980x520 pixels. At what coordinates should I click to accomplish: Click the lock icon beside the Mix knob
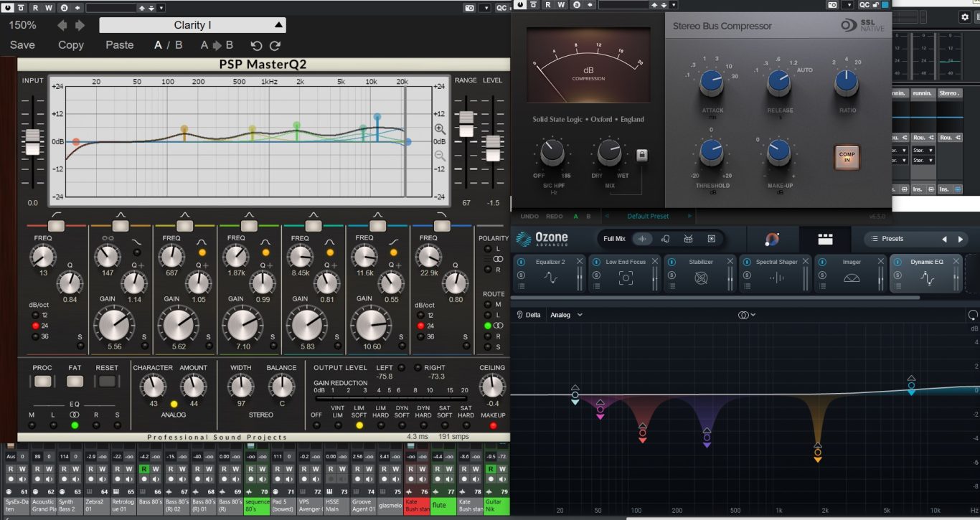point(642,154)
